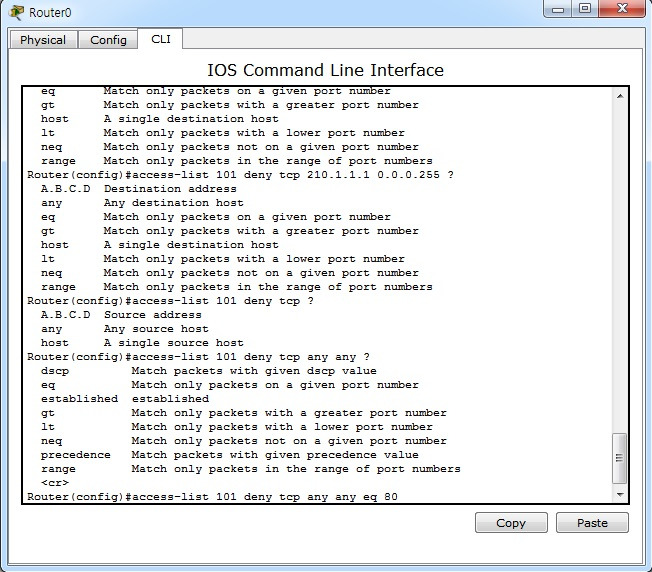Minimize the Router0 window
The width and height of the screenshot is (652, 572).
pos(558,9)
